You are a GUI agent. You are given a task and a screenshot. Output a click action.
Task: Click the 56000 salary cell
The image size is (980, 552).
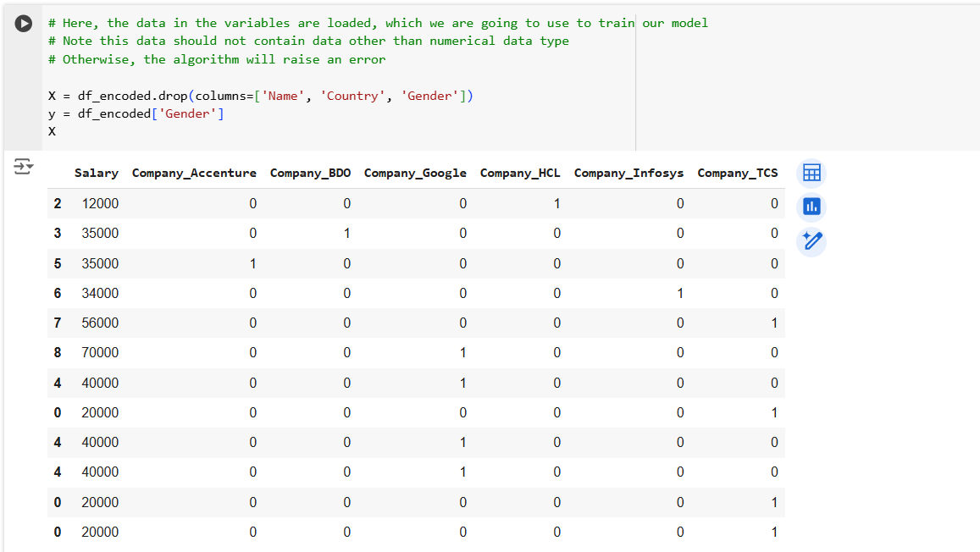pos(100,323)
